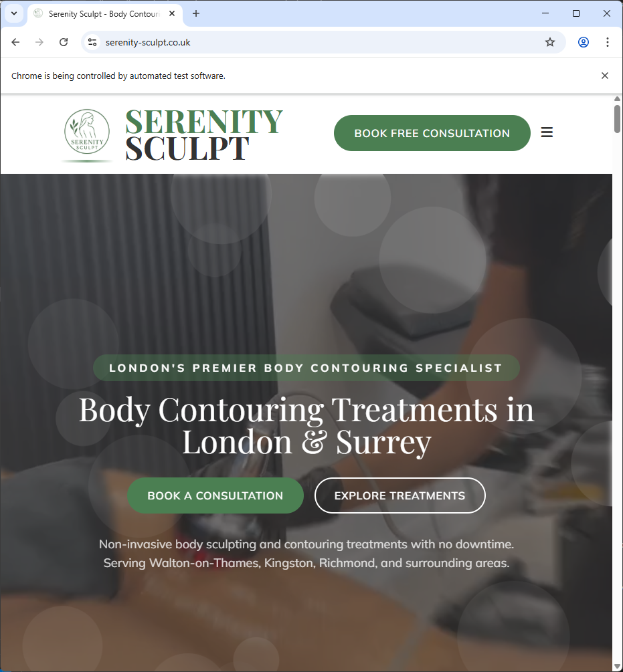Image resolution: width=623 pixels, height=672 pixels.
Task: Bookmark this page with the star icon
Action: pos(549,42)
